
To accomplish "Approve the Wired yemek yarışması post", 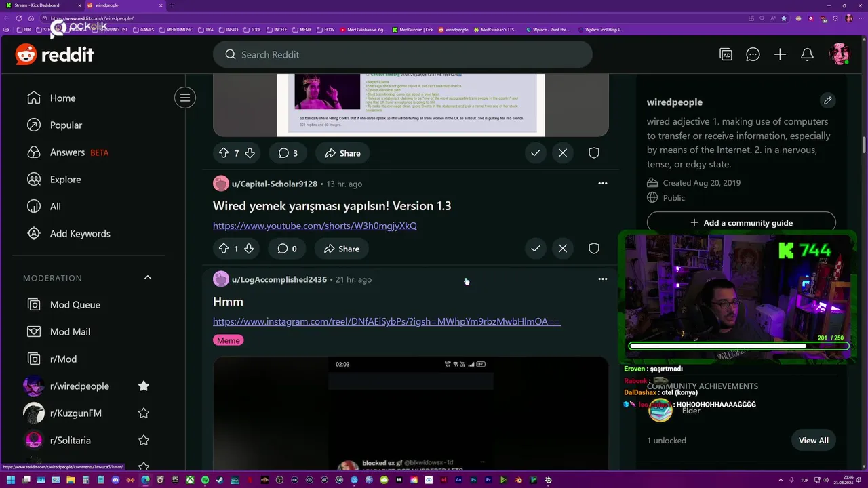I will (x=536, y=249).
